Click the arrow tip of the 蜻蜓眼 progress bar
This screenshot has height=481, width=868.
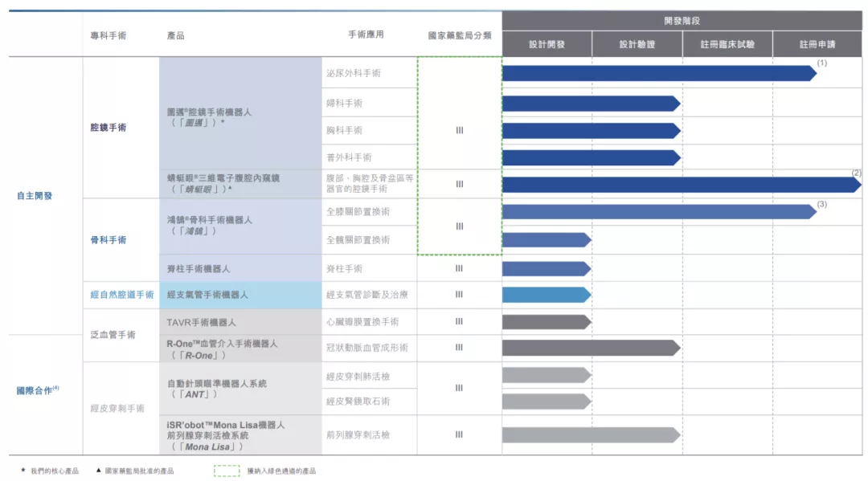pyautogui.click(x=857, y=185)
